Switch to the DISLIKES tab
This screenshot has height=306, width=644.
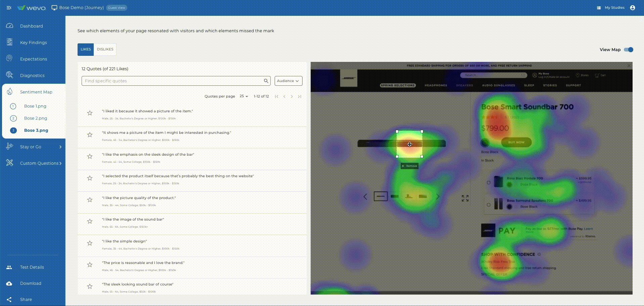tap(105, 49)
